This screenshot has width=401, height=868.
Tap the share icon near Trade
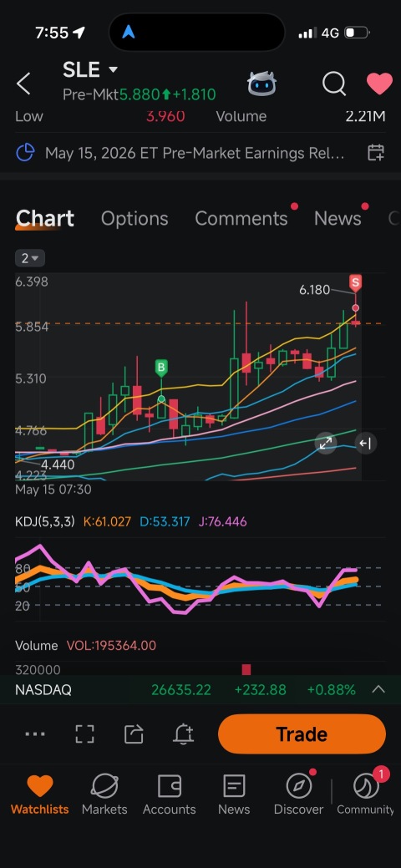(134, 734)
